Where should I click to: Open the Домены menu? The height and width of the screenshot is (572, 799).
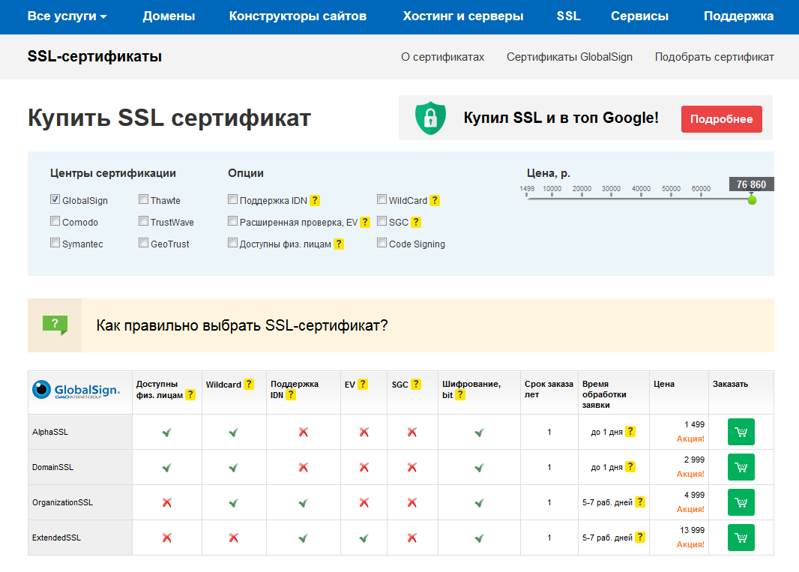pyautogui.click(x=169, y=16)
